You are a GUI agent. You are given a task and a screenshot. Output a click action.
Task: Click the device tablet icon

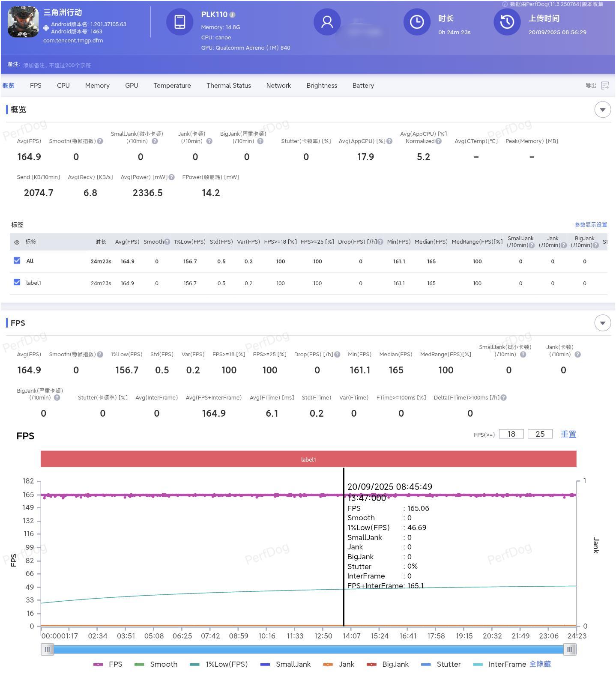click(180, 22)
